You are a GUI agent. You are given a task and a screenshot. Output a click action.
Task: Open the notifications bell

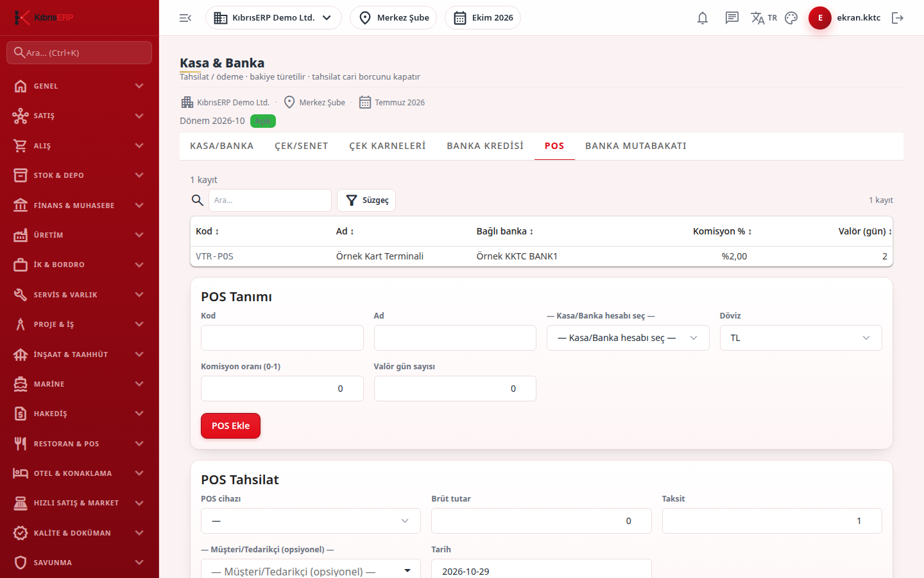pyautogui.click(x=703, y=18)
